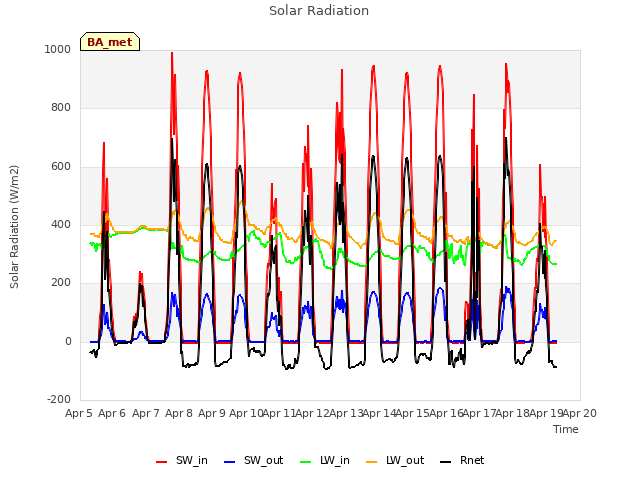Click the red SW_in legend swatch
The height and width of the screenshot is (480, 640).
click(162, 462)
